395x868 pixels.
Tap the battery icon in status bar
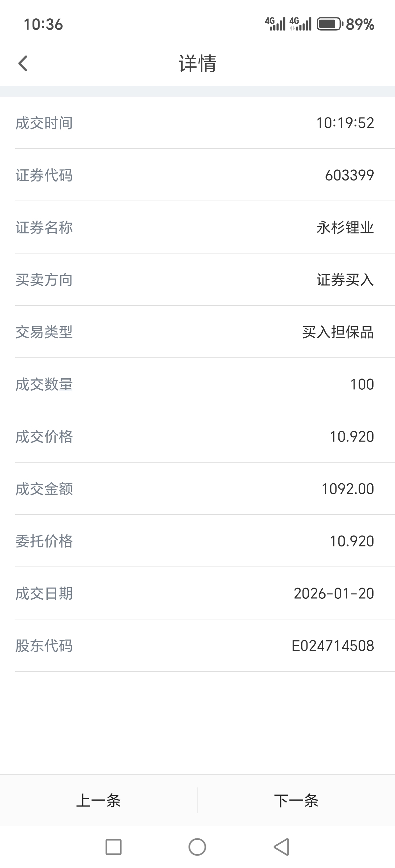click(x=330, y=24)
